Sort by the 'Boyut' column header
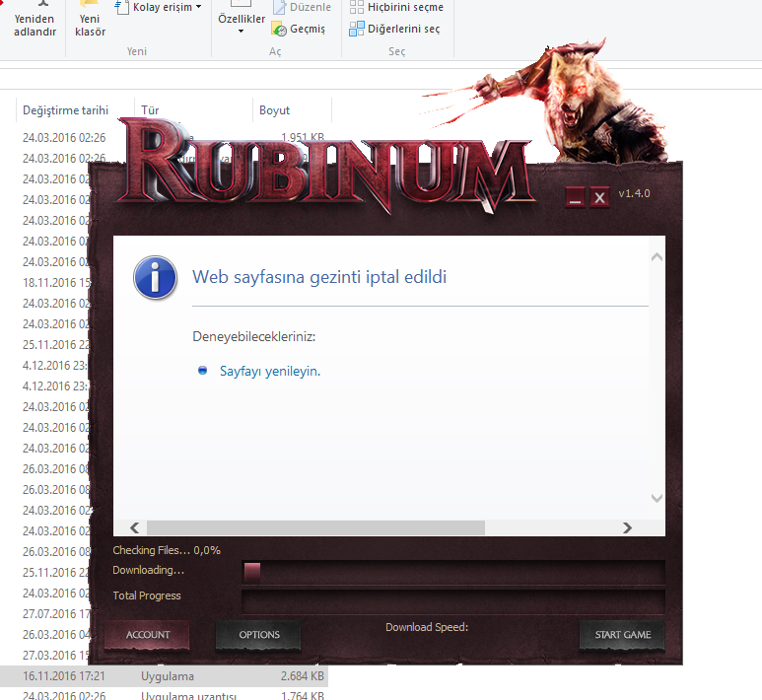Screen dimensions: 762x700 coord(274,110)
